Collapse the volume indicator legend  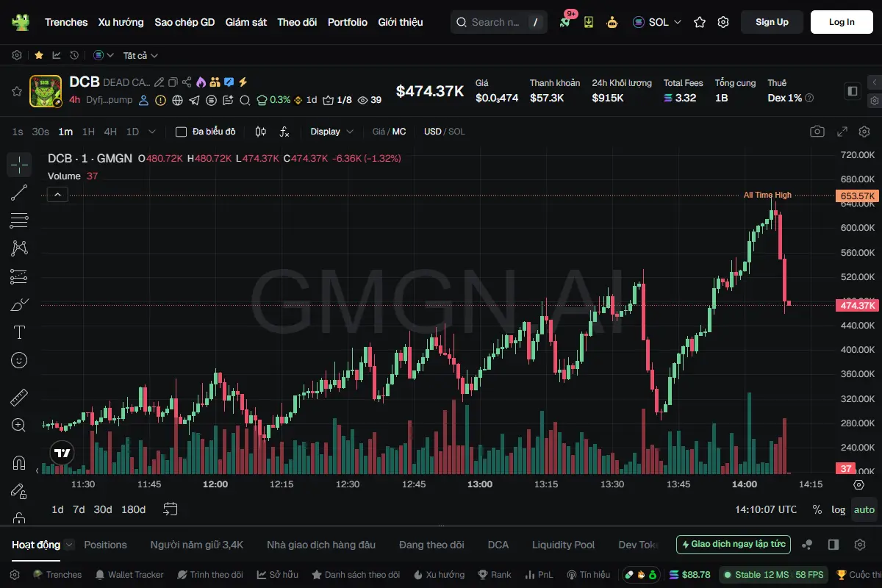coord(58,194)
